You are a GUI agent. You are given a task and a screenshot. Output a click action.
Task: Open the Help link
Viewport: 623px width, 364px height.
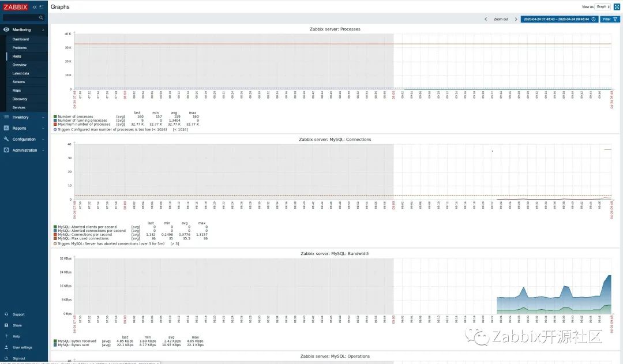(x=16, y=336)
